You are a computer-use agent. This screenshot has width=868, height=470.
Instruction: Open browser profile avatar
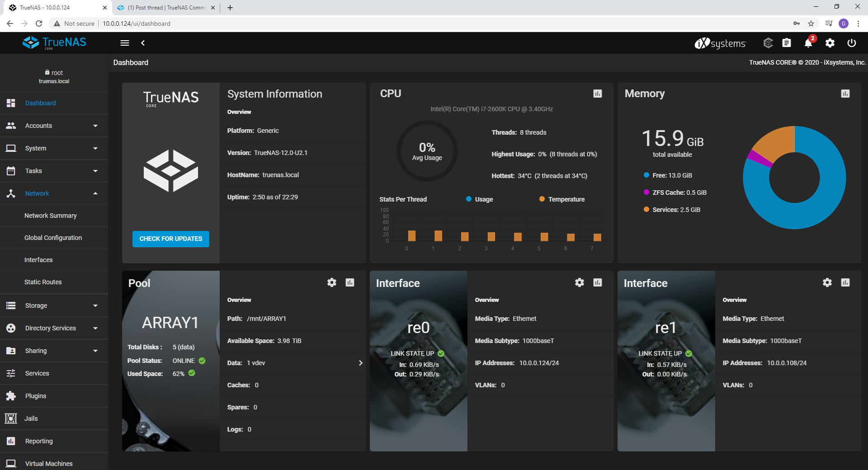(844, 23)
